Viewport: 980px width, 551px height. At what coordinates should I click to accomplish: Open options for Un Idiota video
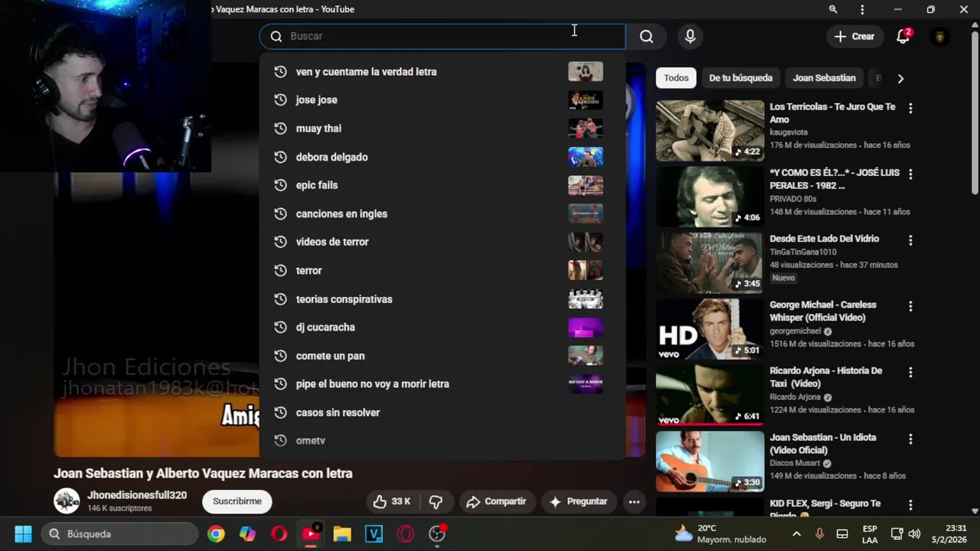tap(910, 439)
